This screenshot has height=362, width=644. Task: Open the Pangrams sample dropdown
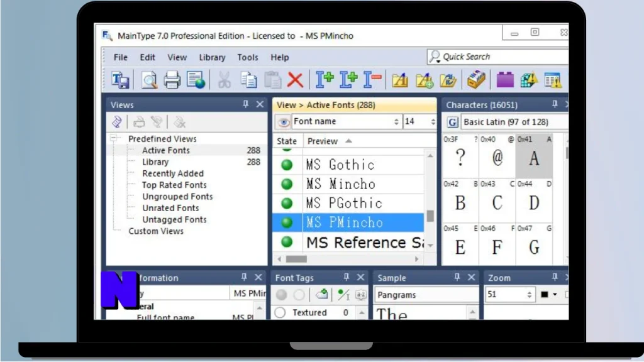click(426, 295)
